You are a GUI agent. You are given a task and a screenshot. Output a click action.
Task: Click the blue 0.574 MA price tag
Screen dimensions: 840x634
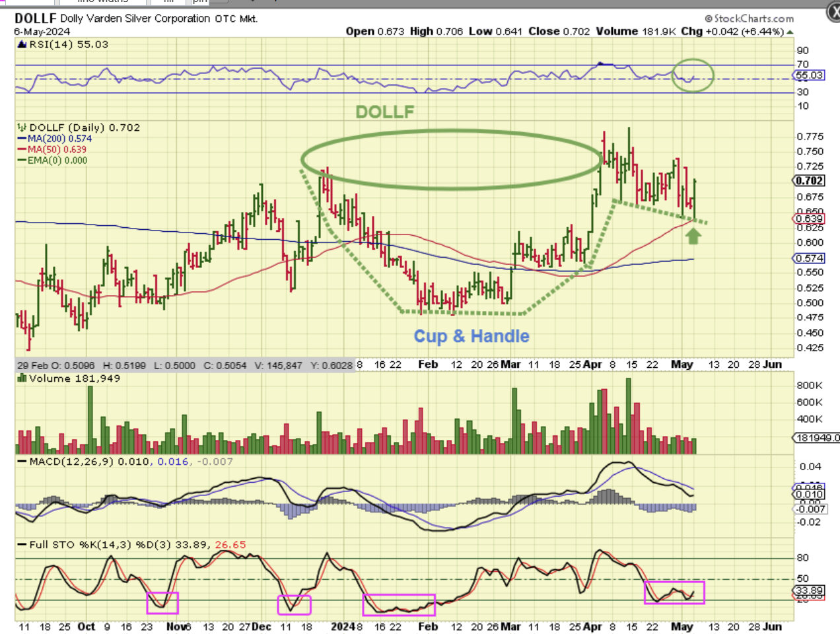click(x=810, y=258)
